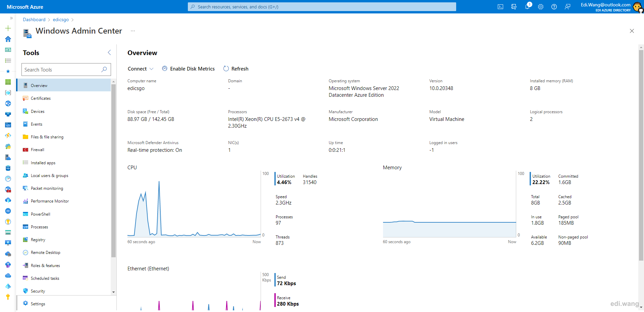
Task: Expand the Connect dropdown
Action: 141,69
